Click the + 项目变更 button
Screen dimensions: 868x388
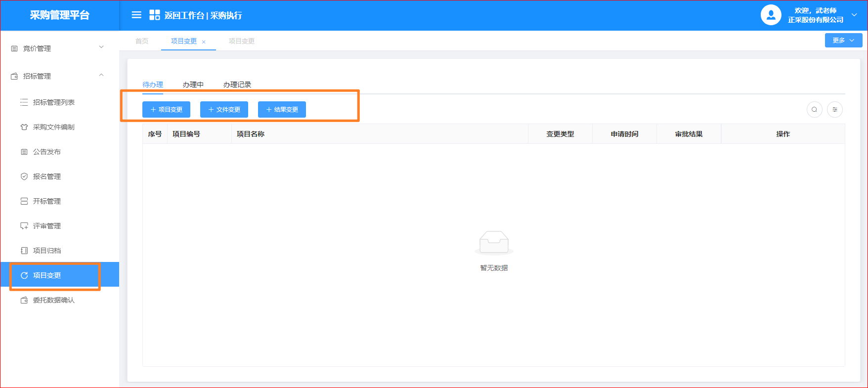point(166,110)
